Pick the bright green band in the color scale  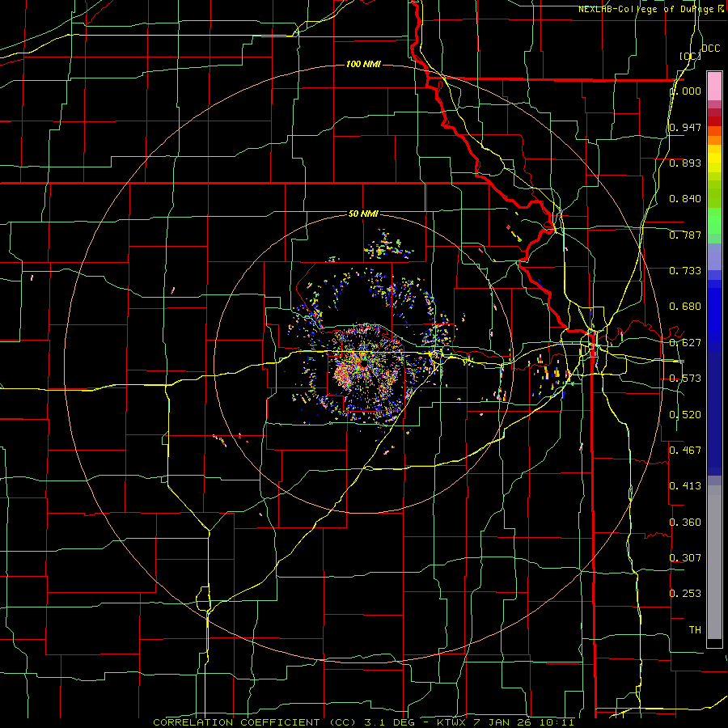pos(714,221)
